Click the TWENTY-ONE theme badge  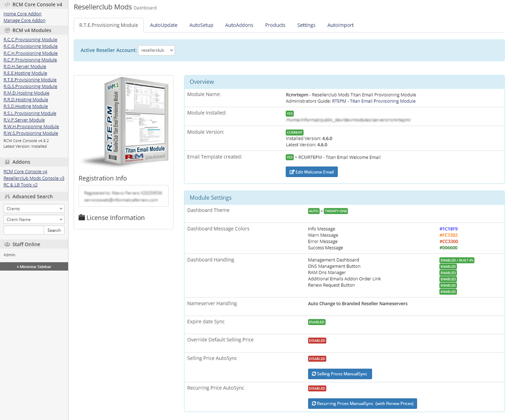click(x=336, y=211)
